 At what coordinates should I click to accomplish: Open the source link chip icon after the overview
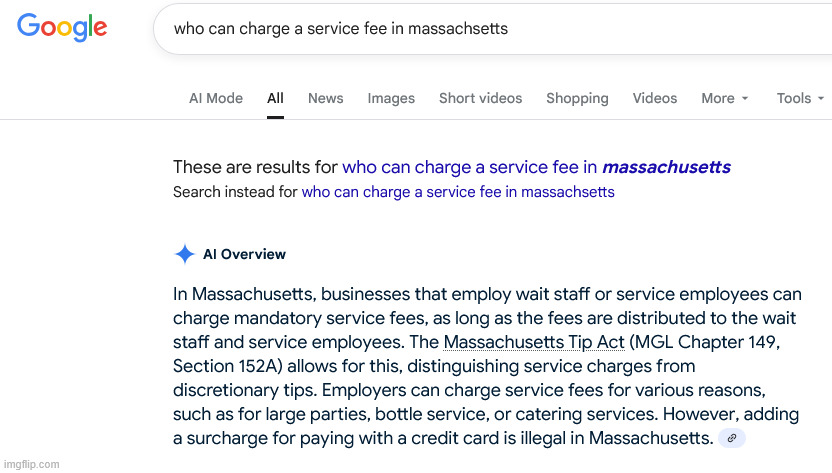732,438
